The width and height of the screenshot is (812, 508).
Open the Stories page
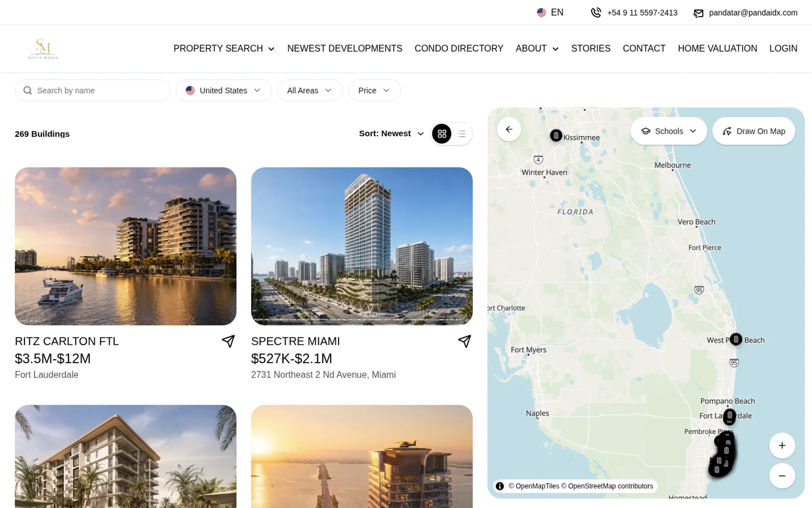pyautogui.click(x=591, y=49)
